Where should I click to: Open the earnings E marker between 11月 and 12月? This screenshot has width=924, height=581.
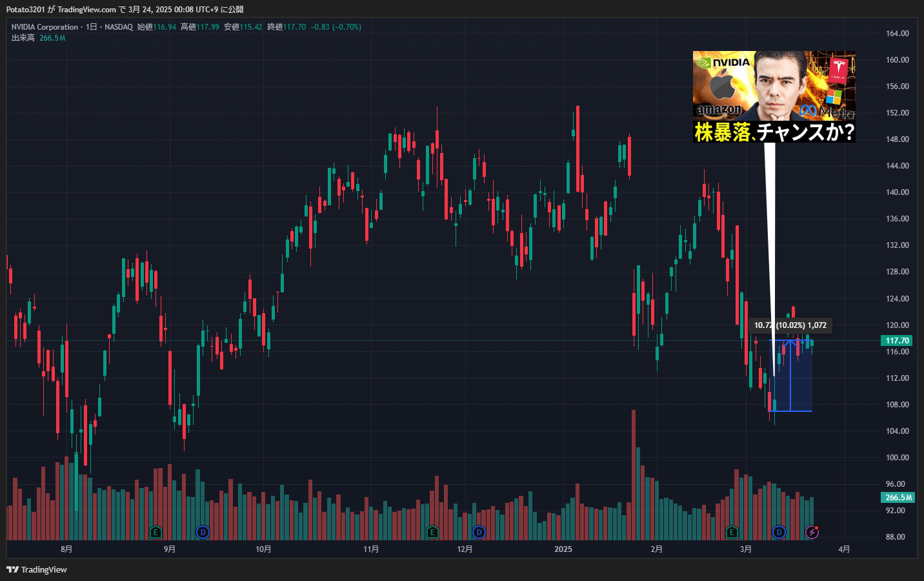[x=432, y=533]
